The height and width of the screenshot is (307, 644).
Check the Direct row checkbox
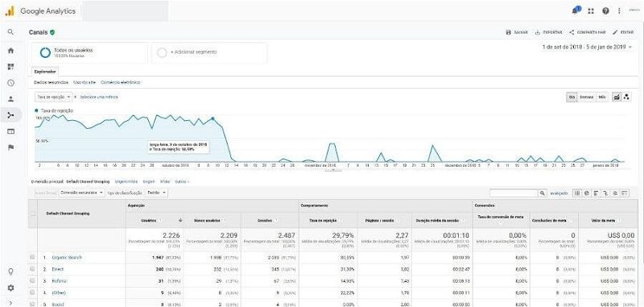(32, 269)
